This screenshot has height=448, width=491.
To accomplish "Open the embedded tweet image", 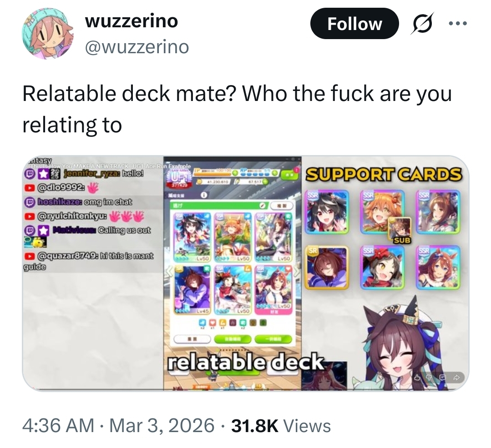I will (x=246, y=273).
